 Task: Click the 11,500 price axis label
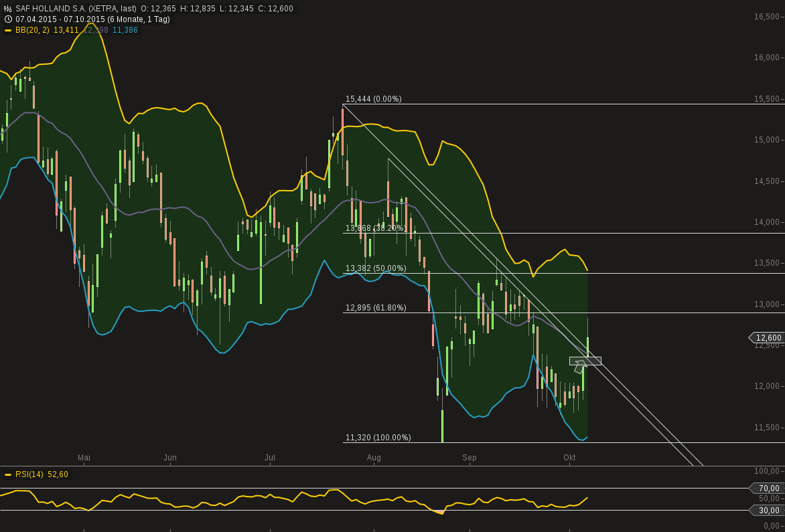pyautogui.click(x=767, y=428)
